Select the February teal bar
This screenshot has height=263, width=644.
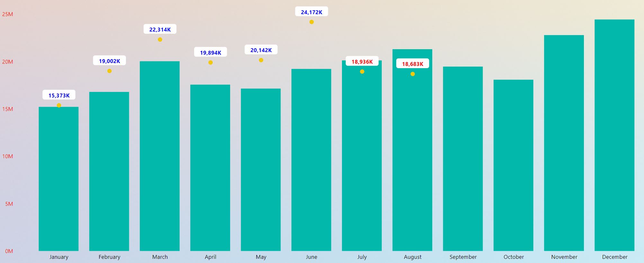(x=109, y=171)
